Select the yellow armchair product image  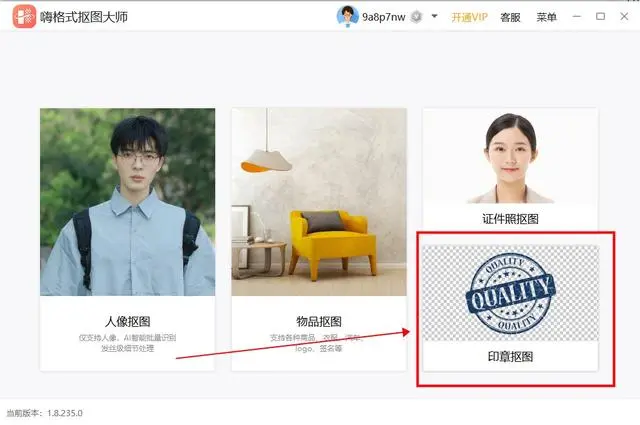tap(319, 202)
